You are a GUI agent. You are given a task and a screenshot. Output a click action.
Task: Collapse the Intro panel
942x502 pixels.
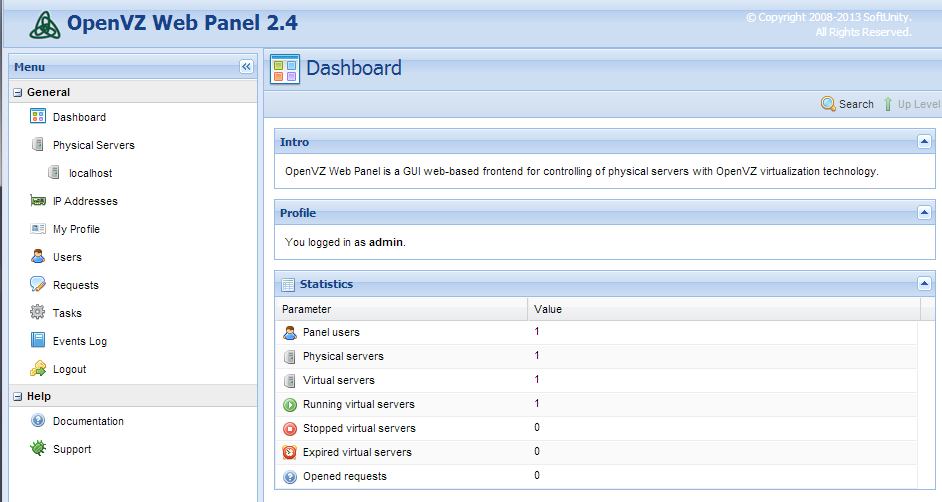[924, 142]
